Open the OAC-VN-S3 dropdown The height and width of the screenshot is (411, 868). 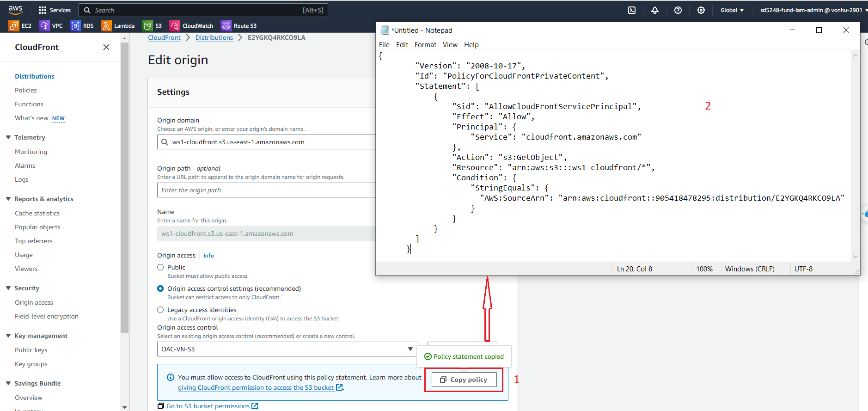pyautogui.click(x=287, y=349)
